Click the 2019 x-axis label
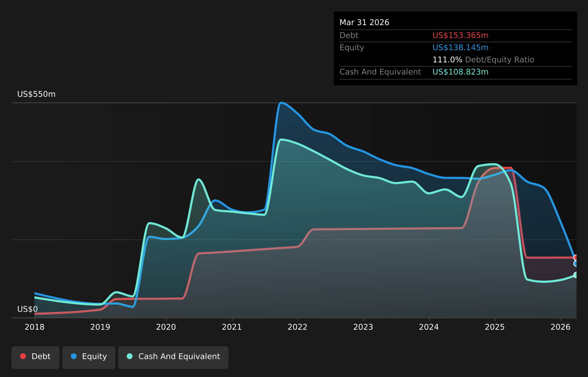 100,327
